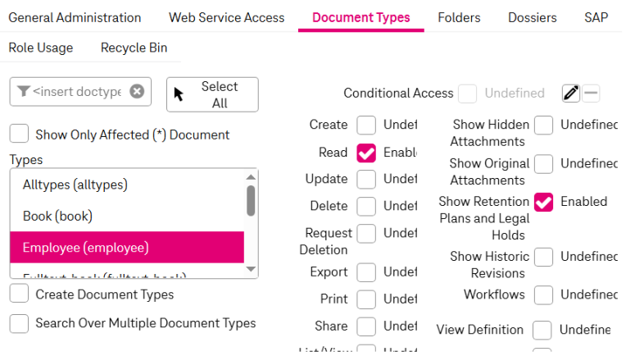Image resolution: width=644 pixels, height=356 pixels.
Task: Click the minus icon next to the pencil
Action: [591, 94]
